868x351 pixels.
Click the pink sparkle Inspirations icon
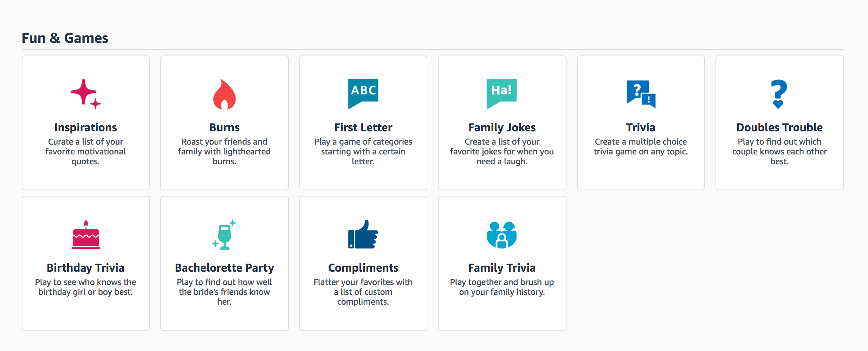[85, 94]
